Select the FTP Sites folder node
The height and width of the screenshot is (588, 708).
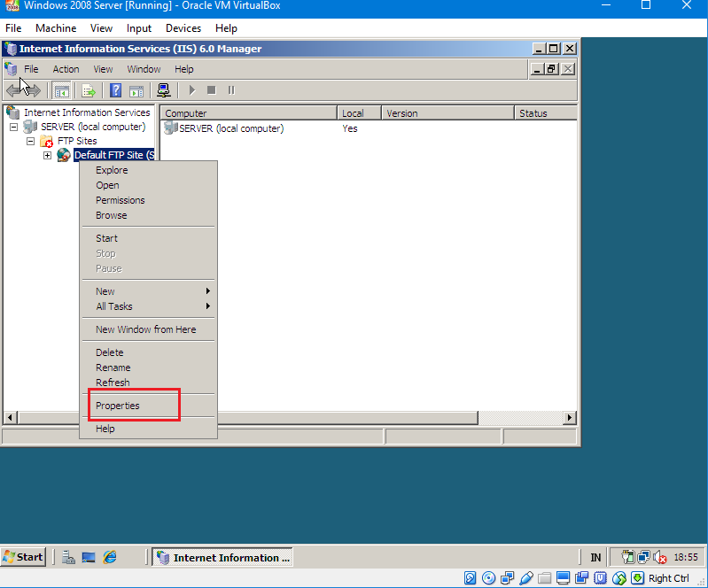coord(77,141)
